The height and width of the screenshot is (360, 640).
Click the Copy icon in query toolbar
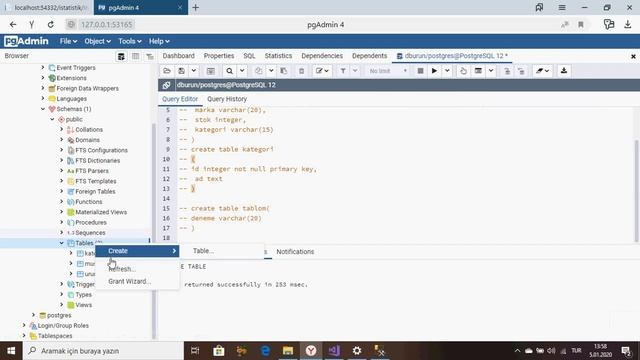pyautogui.click(x=258, y=71)
